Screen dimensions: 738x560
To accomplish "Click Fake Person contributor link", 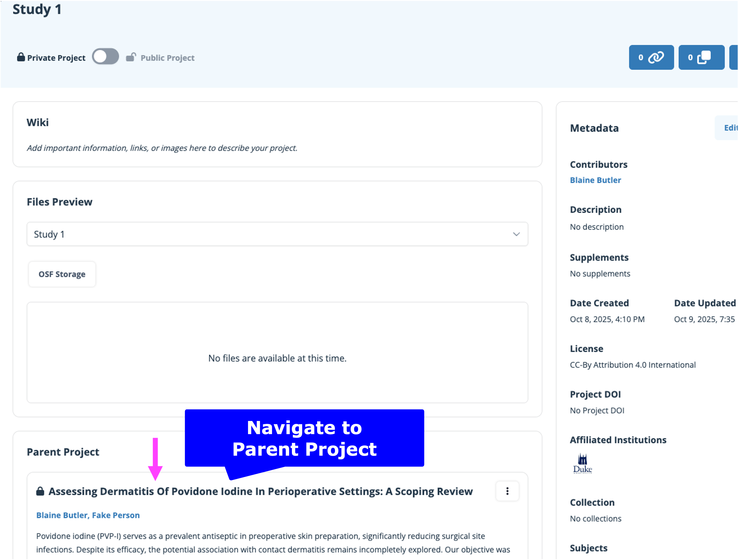I will point(116,515).
